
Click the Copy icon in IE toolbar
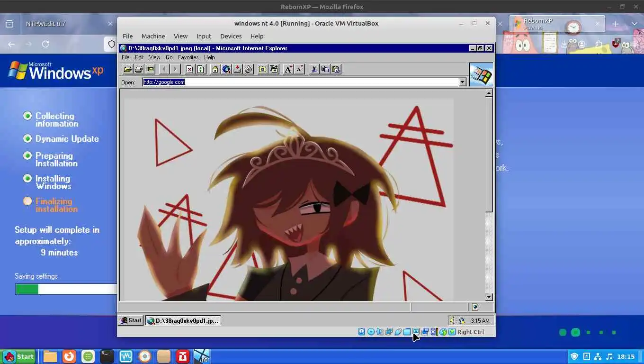click(x=325, y=69)
